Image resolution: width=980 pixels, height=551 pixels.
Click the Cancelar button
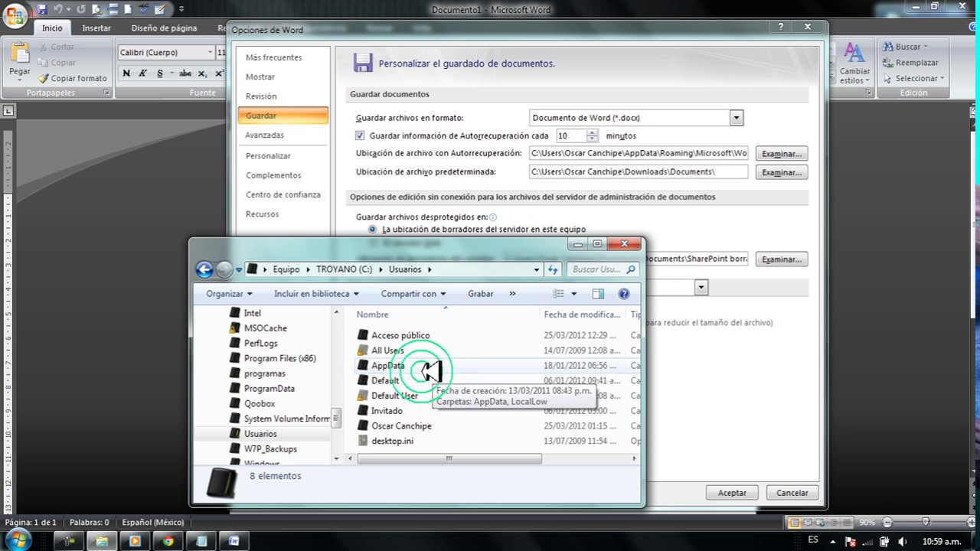[x=792, y=493]
